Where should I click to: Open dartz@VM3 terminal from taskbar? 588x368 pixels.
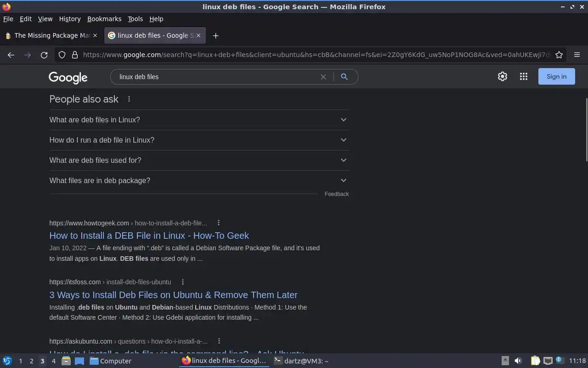(x=301, y=361)
